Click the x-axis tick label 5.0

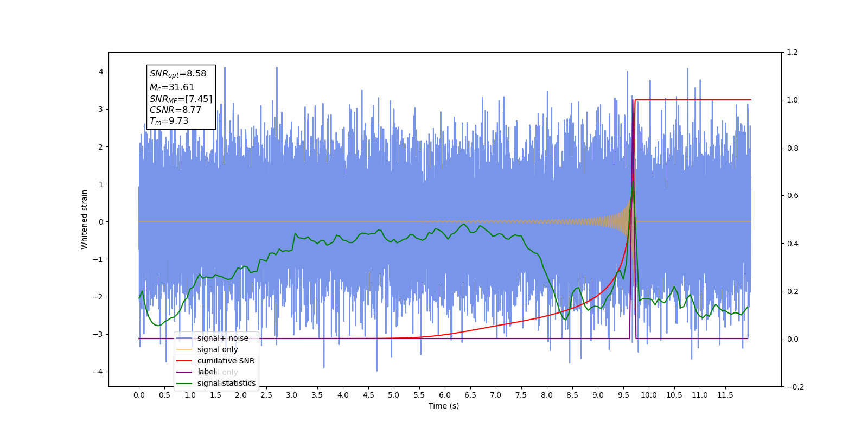[x=394, y=395]
